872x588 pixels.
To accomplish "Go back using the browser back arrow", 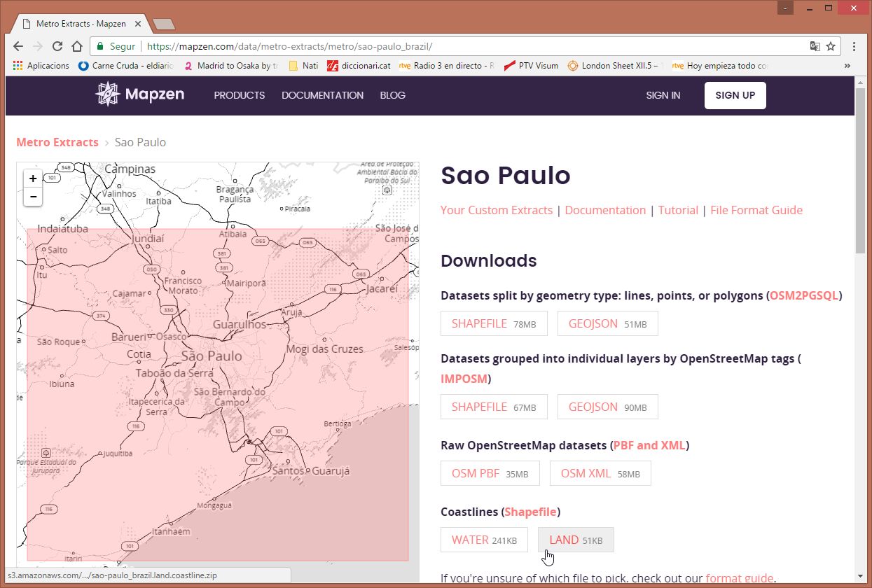I will pos(18,46).
